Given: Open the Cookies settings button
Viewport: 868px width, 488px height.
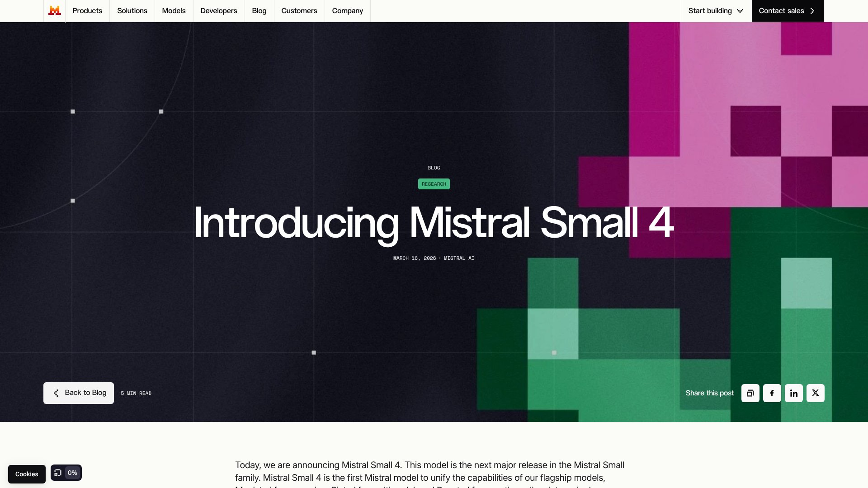Looking at the screenshot, I should [27, 474].
